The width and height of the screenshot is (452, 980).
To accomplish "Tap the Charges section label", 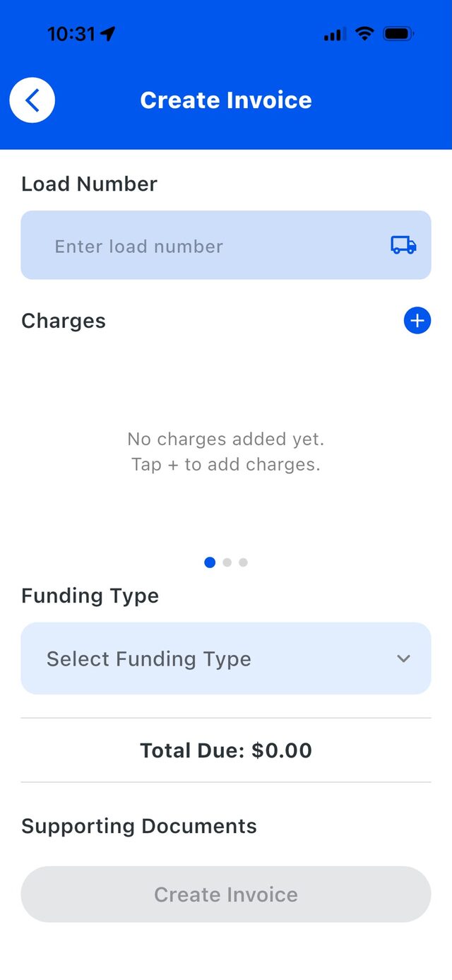I will click(64, 321).
